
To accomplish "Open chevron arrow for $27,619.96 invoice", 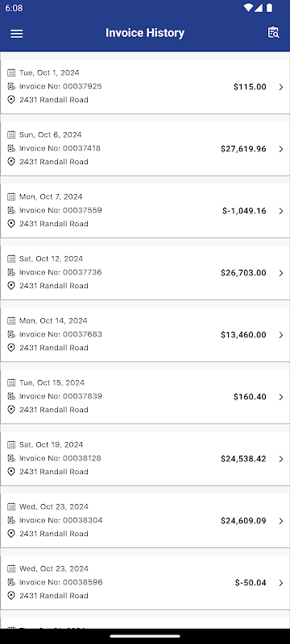I will [x=281, y=149].
